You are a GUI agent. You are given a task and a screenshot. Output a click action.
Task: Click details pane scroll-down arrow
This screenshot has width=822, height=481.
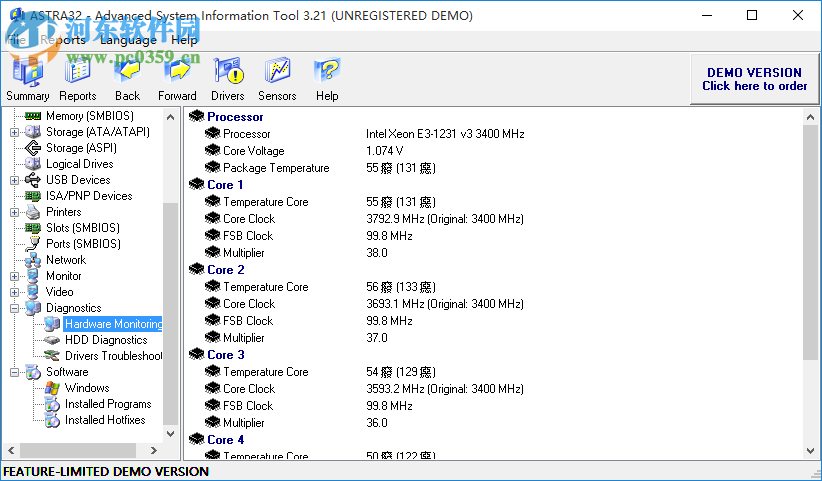click(x=810, y=451)
